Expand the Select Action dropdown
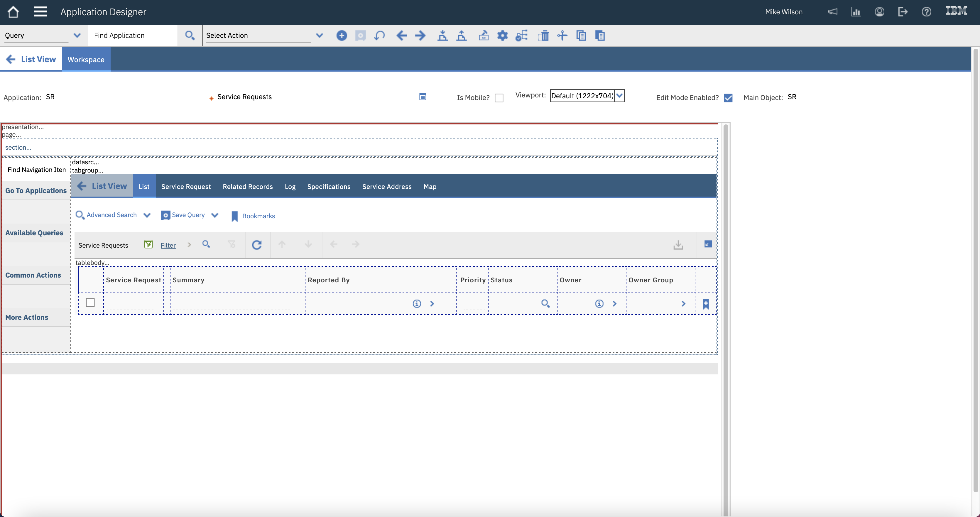Viewport: 980px width, 517px height. (x=319, y=36)
